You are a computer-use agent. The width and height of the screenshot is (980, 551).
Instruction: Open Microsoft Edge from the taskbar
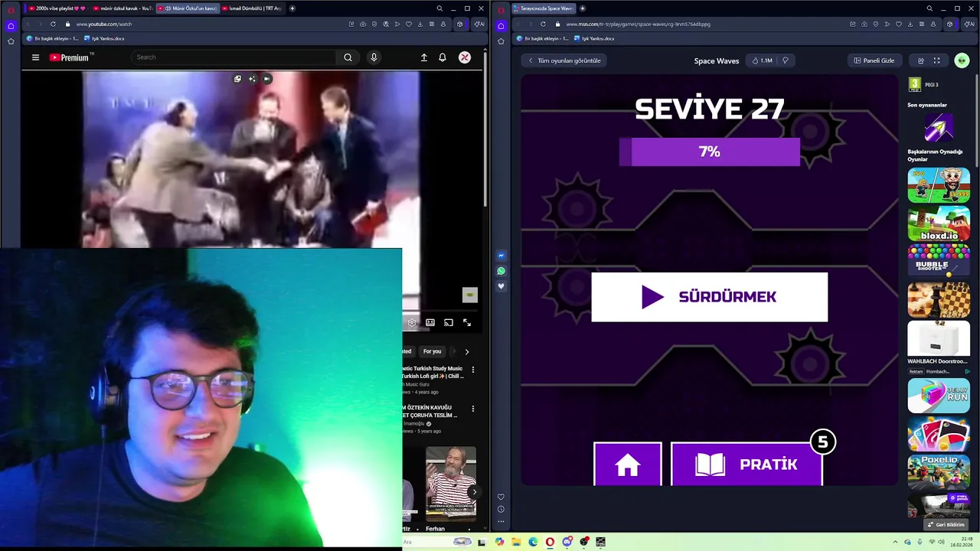coord(533,542)
